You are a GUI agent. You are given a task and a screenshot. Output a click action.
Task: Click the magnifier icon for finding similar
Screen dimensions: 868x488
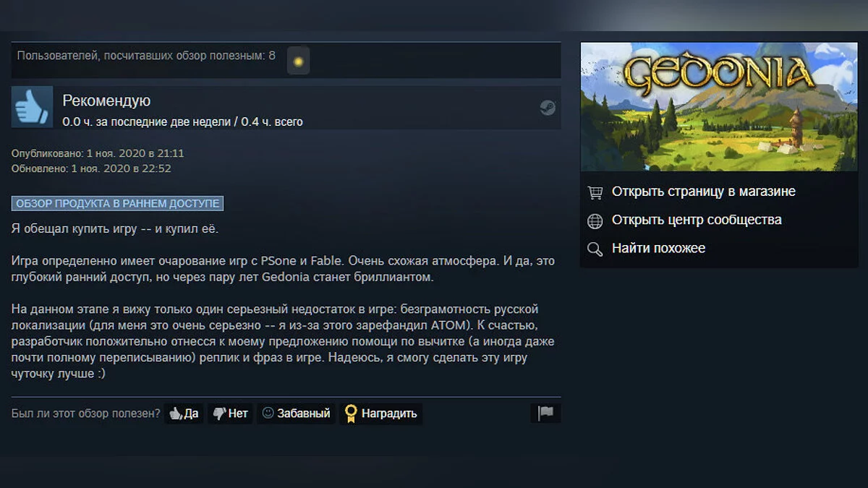[595, 249]
